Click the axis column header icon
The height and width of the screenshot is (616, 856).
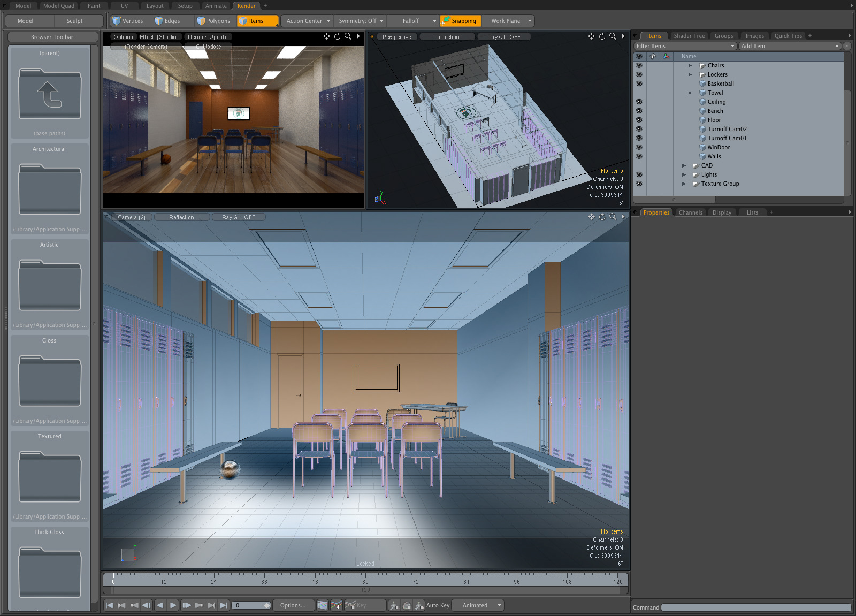pos(666,56)
